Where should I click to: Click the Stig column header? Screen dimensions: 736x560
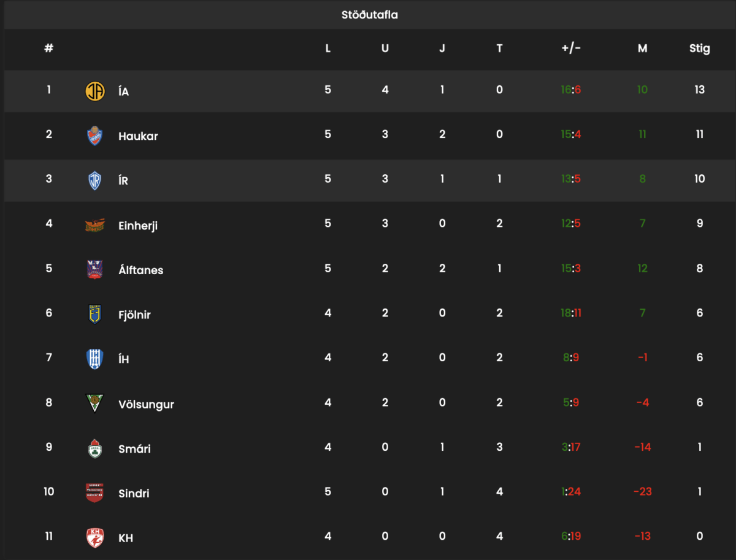click(x=700, y=48)
